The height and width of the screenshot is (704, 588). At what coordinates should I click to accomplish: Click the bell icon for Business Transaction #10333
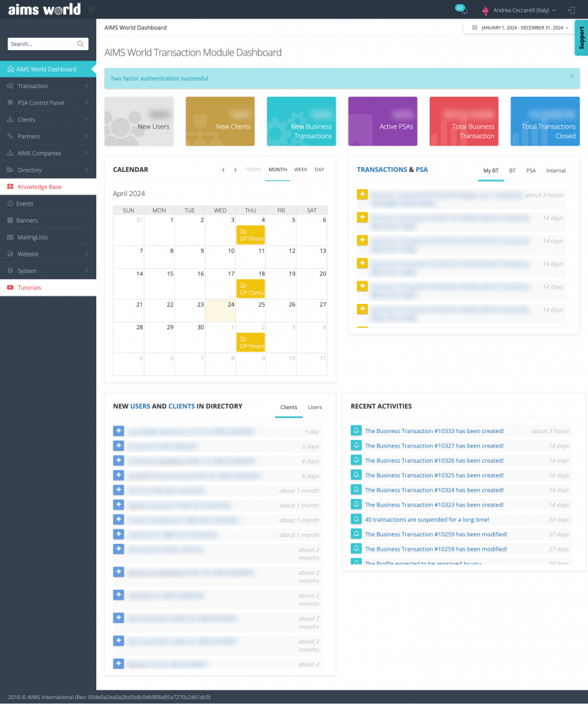point(356,430)
